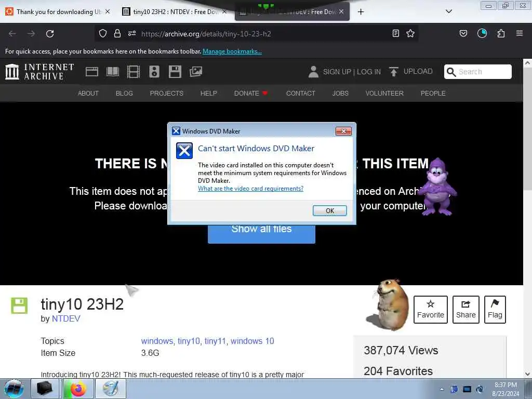
Task: Open the JOBS menu item
Action: tap(340, 94)
